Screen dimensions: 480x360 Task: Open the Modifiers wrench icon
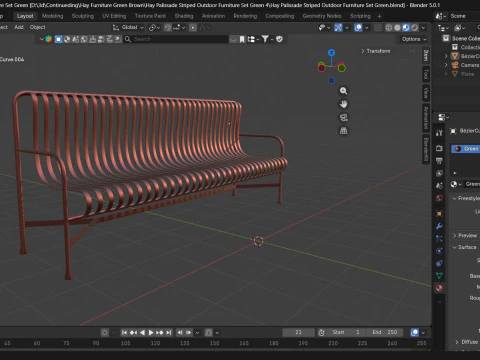439,226
